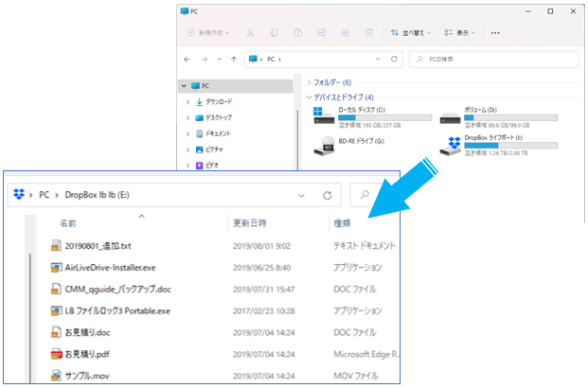This screenshot has width=588, height=388.
Task: Select サンプル.mov file
Action: 87,376
